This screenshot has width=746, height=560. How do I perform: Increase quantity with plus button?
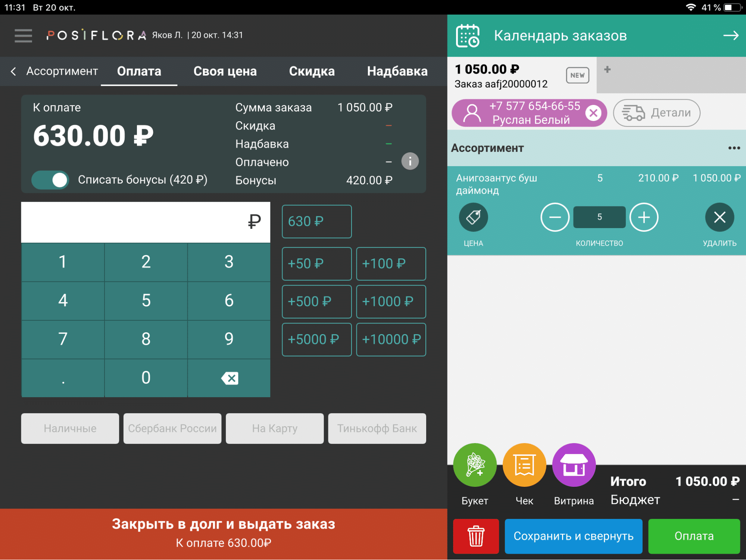pyautogui.click(x=644, y=217)
